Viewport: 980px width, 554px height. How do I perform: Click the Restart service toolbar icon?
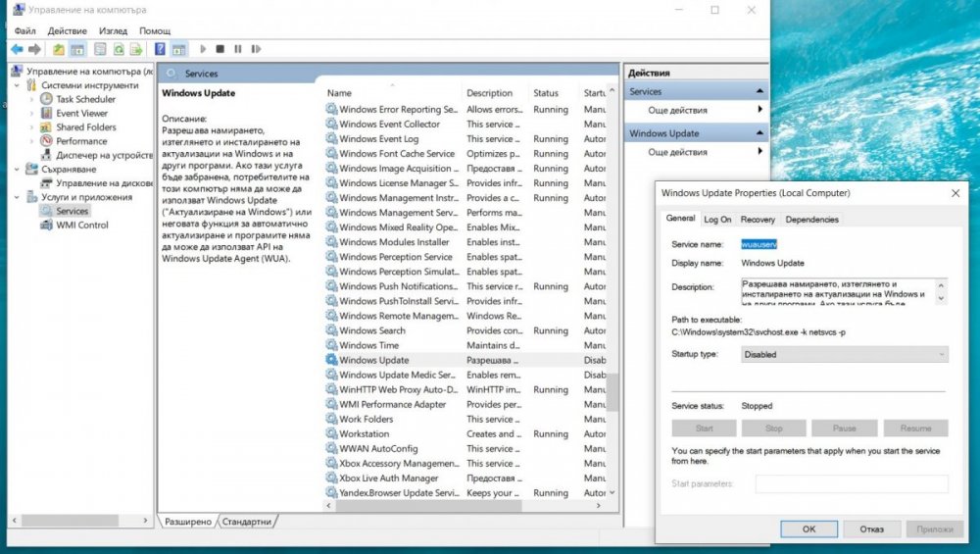pyautogui.click(x=256, y=49)
